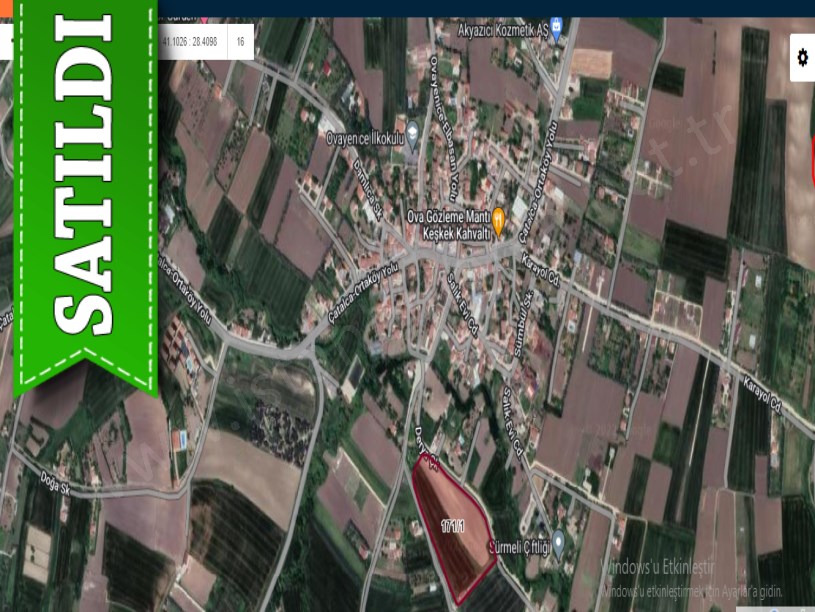This screenshot has height=612, width=815.
Task: Click the green SATILDI ribbon banner
Action: coord(85,190)
